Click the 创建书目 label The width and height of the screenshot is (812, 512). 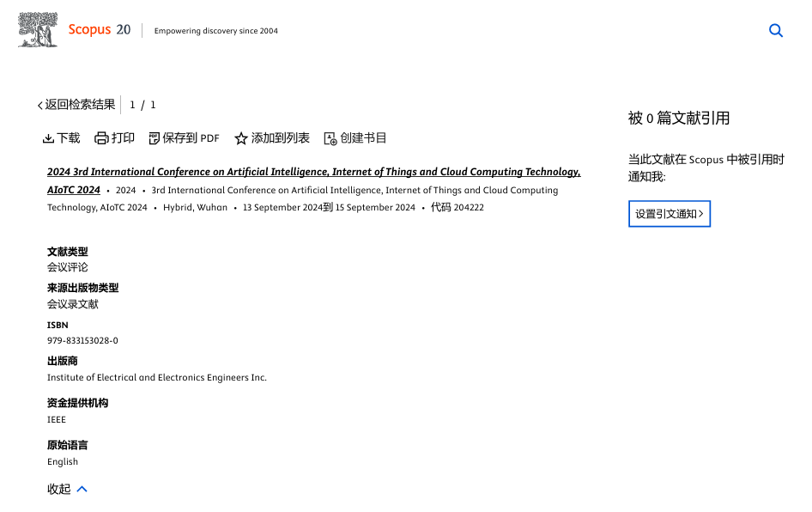pyautogui.click(x=363, y=137)
